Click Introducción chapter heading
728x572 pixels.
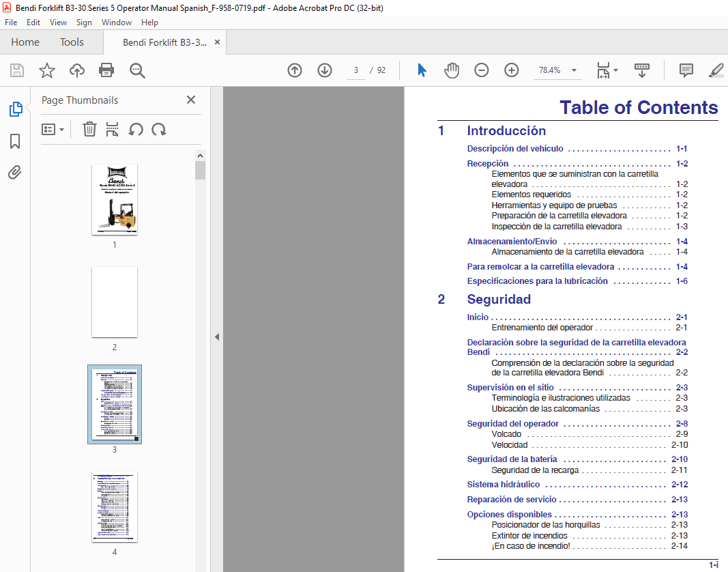click(x=506, y=130)
